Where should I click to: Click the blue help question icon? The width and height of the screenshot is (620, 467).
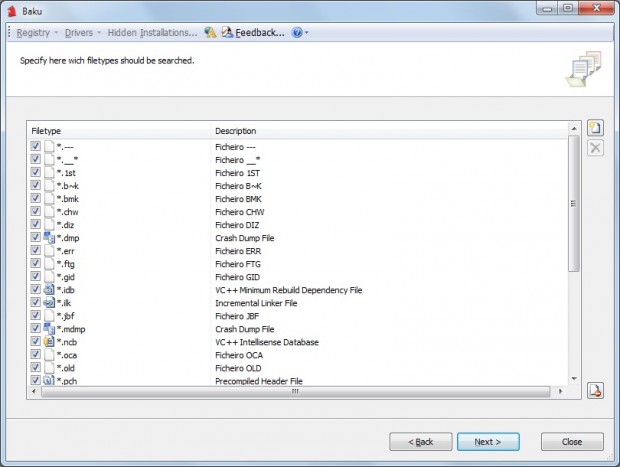point(297,32)
